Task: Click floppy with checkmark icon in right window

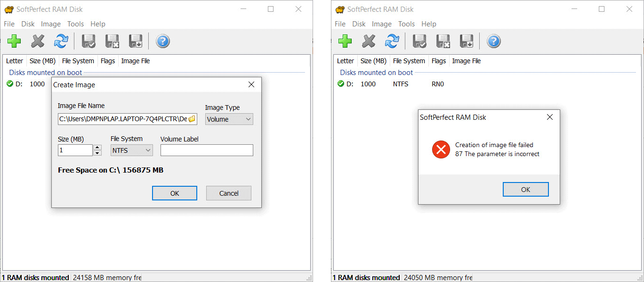Action: pos(420,41)
